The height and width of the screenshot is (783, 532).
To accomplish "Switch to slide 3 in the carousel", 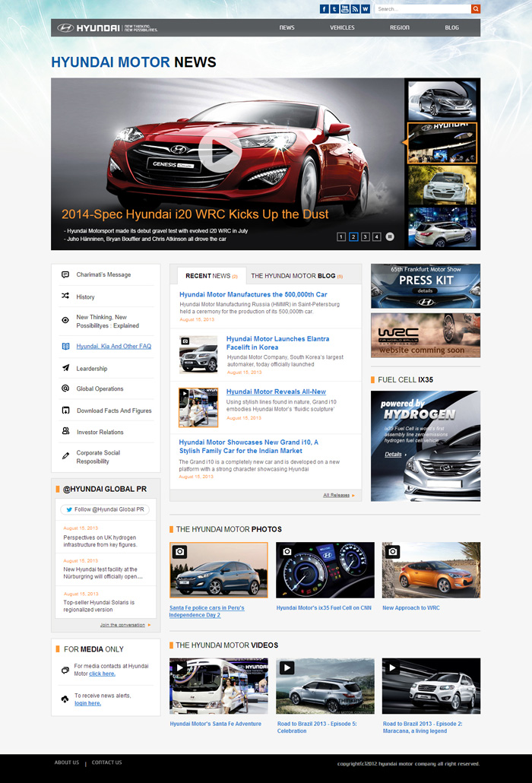I will (366, 236).
